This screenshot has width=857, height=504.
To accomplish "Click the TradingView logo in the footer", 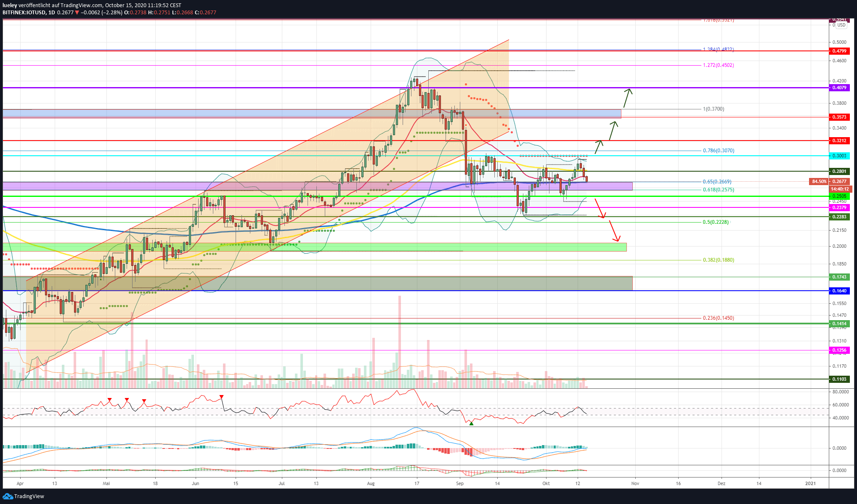I will (x=24, y=496).
